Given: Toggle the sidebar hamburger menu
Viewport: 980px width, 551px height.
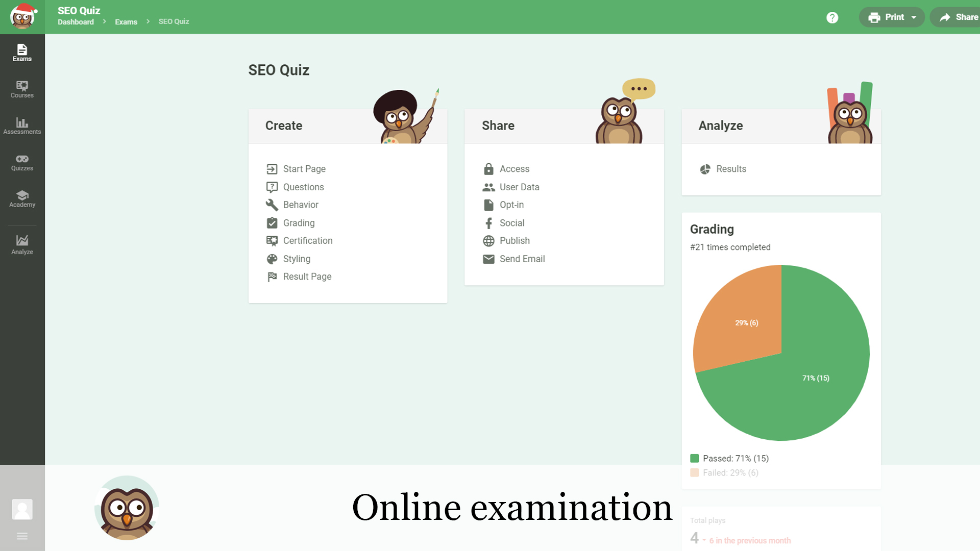Looking at the screenshot, I should [22, 536].
